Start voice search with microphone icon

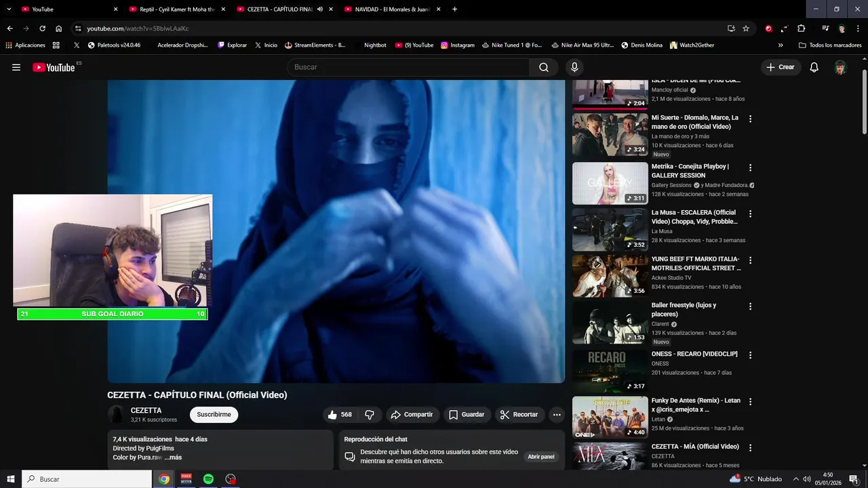[x=574, y=67]
